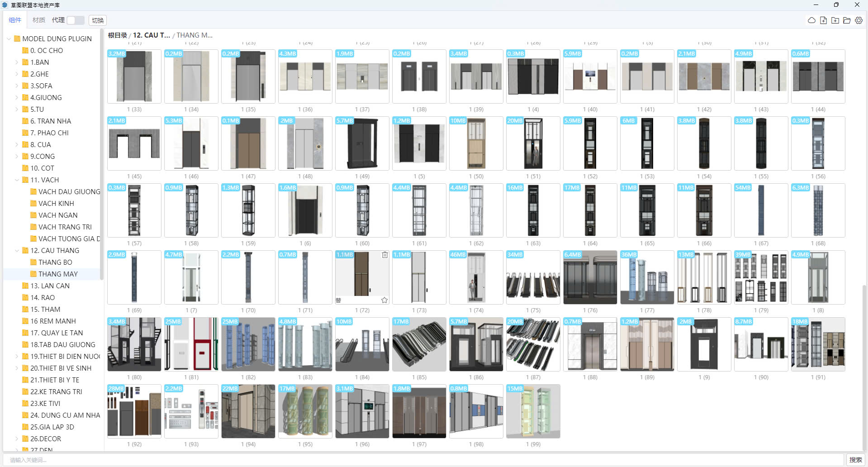
Task: Click the 切换 switch button
Action: 98,20
